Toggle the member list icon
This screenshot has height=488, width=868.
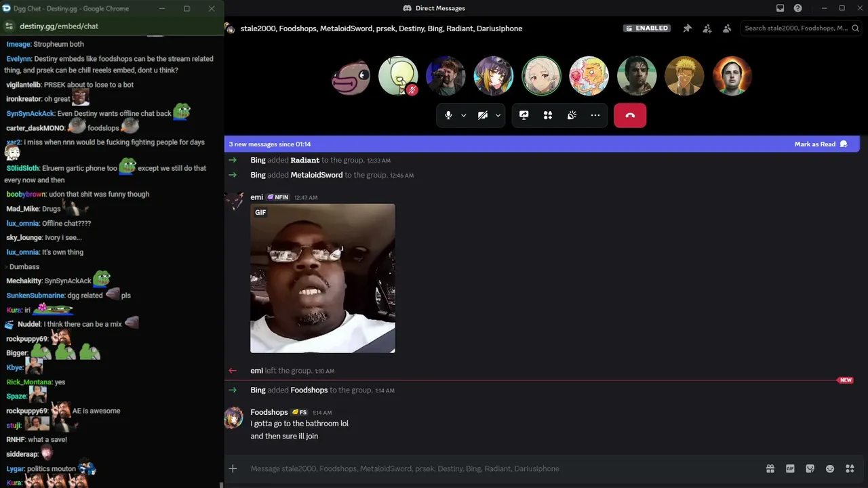coord(727,28)
